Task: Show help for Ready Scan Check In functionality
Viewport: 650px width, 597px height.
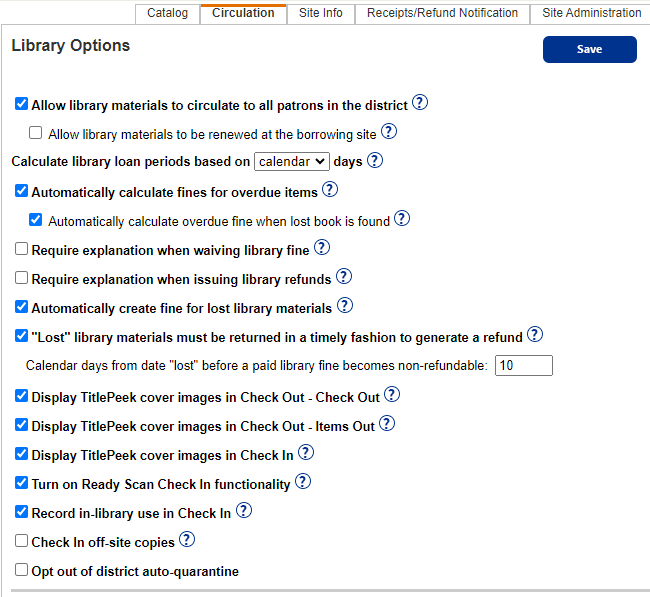Action: 303,482
